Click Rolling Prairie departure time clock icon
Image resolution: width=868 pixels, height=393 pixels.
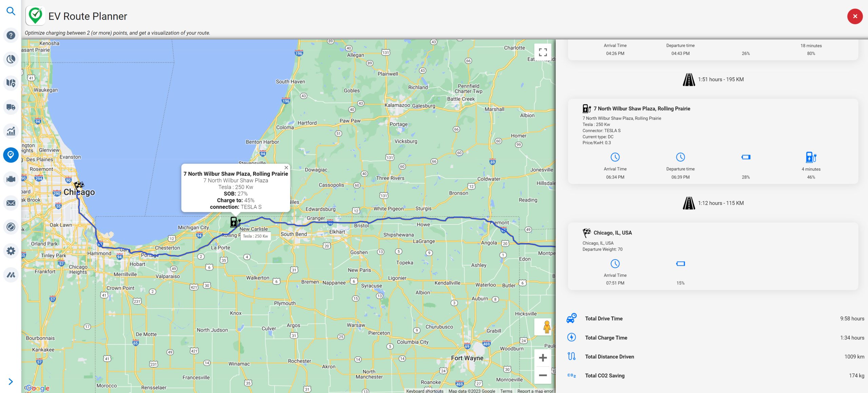680,157
